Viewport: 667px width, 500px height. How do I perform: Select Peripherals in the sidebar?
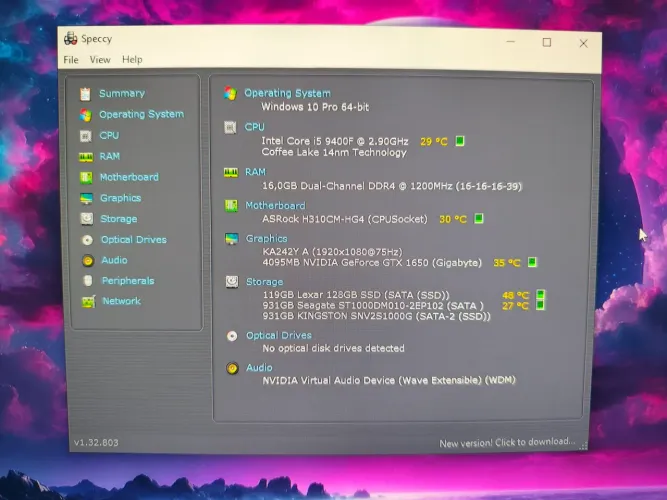click(128, 281)
